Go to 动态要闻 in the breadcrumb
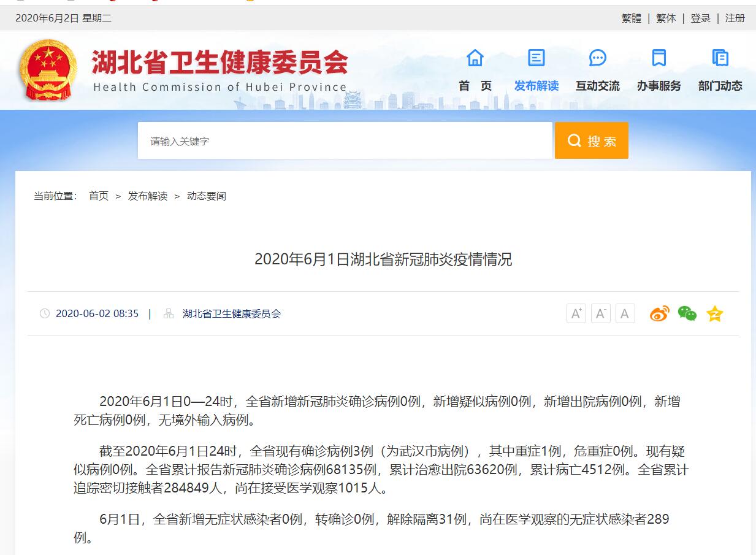 point(207,196)
